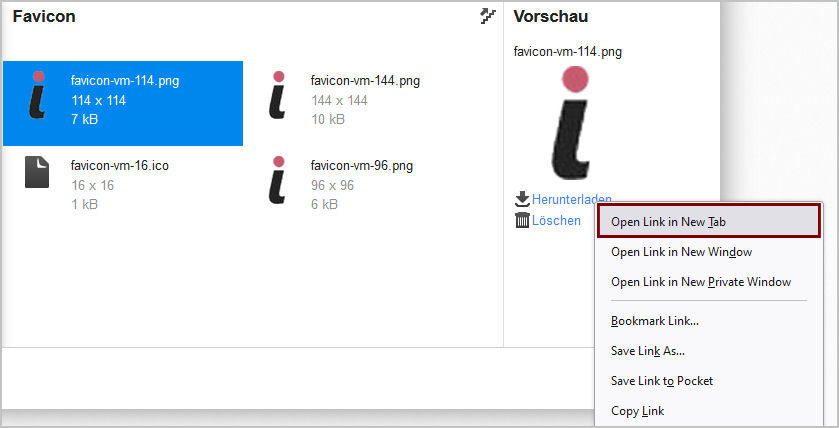The width and height of the screenshot is (839, 428).
Task: Pick Save Link to Pocket entry
Action: [x=709, y=381]
